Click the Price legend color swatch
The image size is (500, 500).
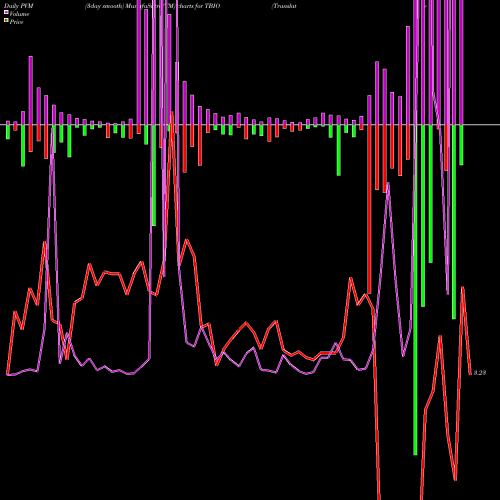tap(6, 21)
